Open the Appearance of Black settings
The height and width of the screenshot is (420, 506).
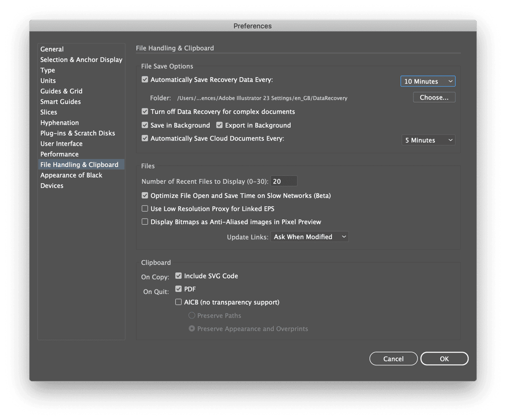(71, 175)
